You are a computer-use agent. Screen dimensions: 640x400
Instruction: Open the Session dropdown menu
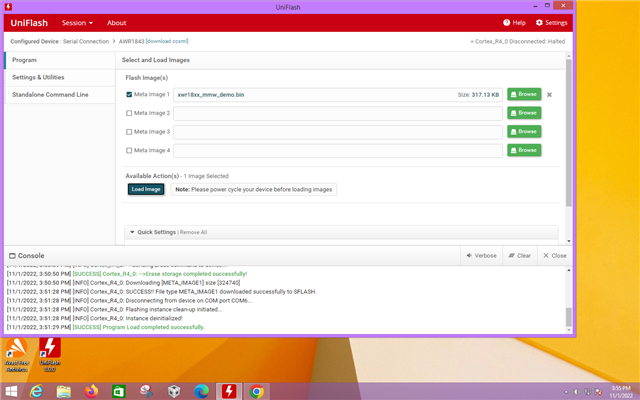(77, 23)
